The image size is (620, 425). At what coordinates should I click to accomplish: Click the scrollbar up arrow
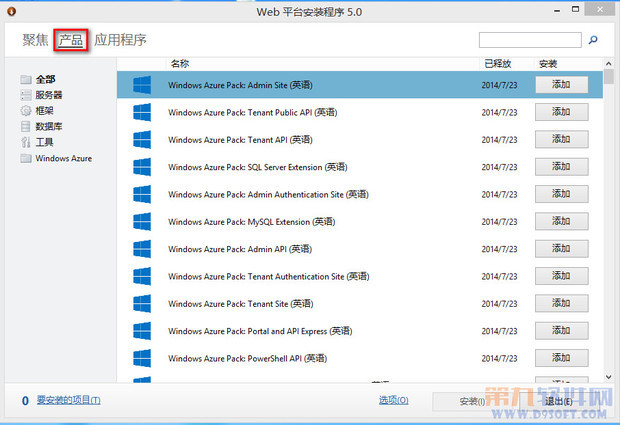(609, 64)
